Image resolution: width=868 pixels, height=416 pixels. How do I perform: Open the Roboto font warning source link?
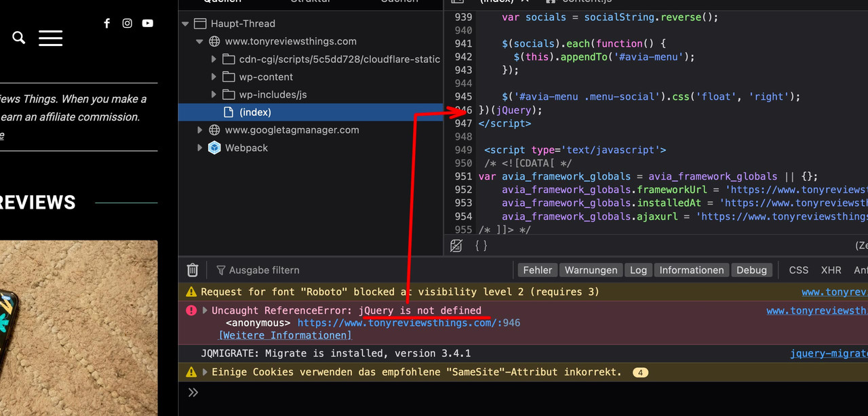coord(835,292)
